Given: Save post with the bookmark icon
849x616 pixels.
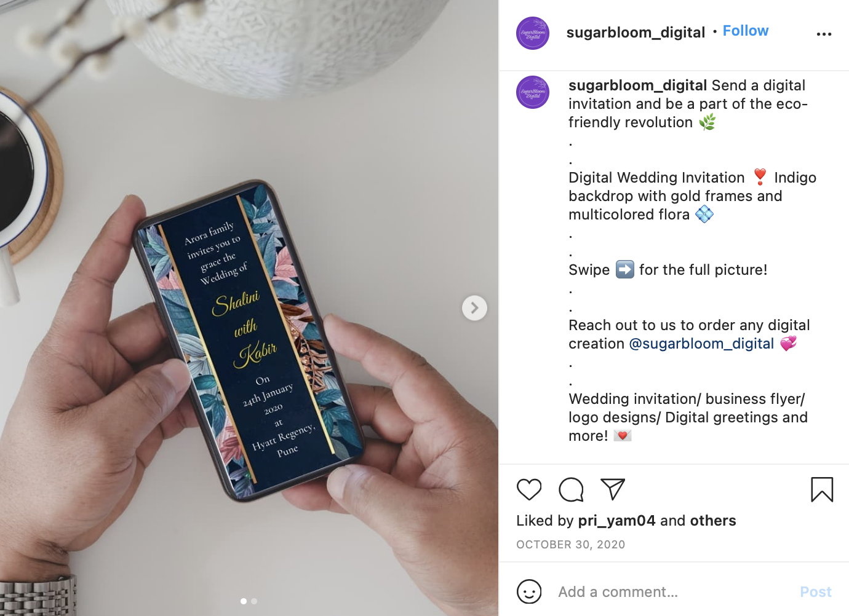Looking at the screenshot, I should [x=822, y=489].
